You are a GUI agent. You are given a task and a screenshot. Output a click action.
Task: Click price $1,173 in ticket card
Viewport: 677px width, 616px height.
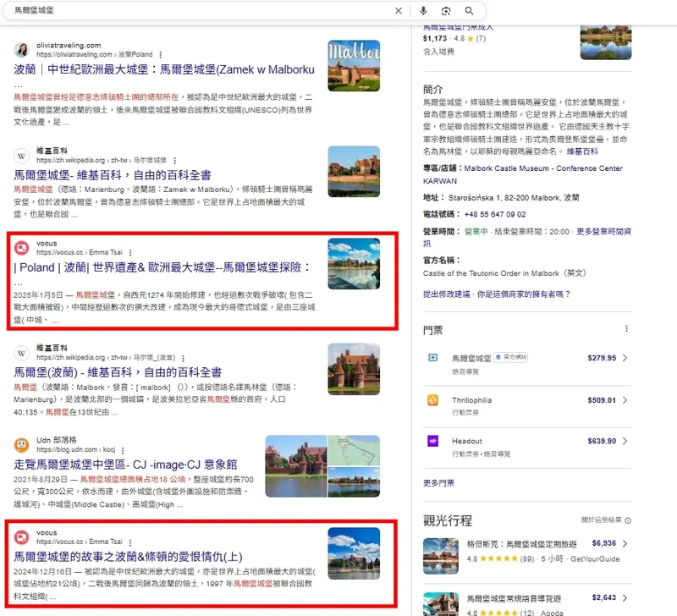(x=435, y=38)
